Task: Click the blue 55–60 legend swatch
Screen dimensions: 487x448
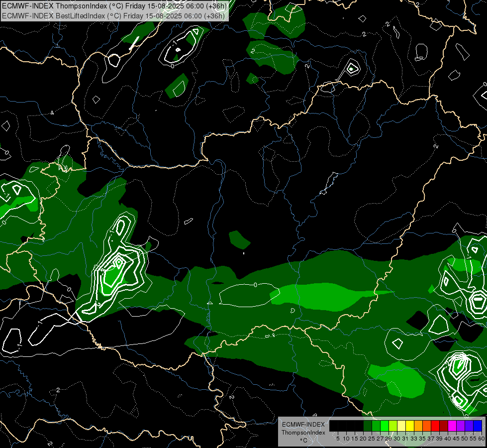Action: [478, 426]
